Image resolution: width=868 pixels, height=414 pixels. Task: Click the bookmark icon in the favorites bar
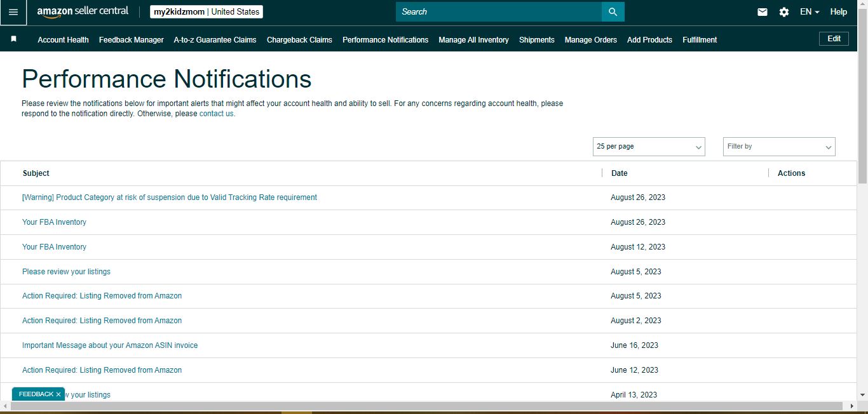coord(13,39)
